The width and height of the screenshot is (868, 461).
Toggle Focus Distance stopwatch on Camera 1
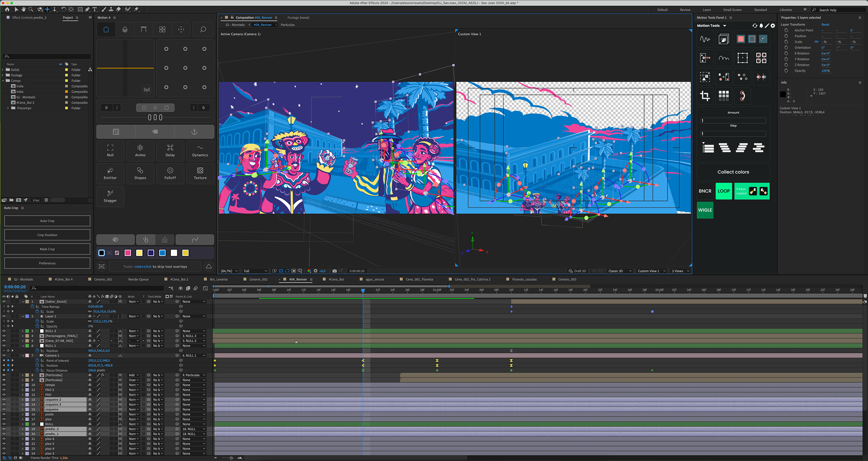pos(38,370)
